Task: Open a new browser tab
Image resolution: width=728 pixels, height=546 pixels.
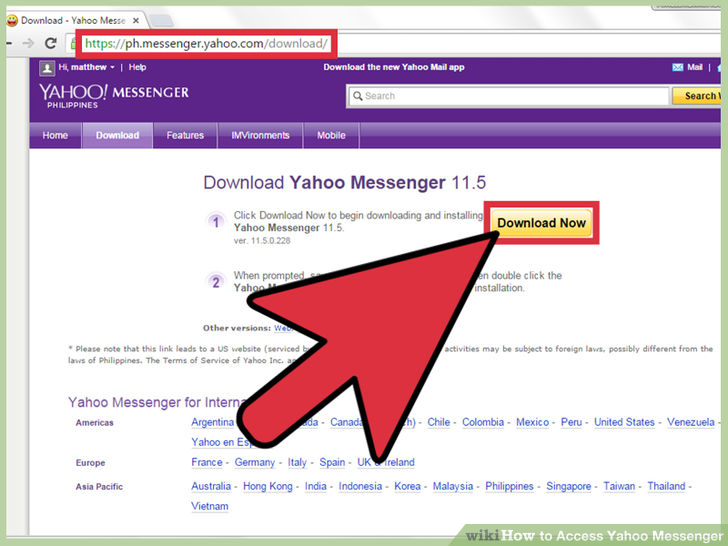Action: [161, 20]
